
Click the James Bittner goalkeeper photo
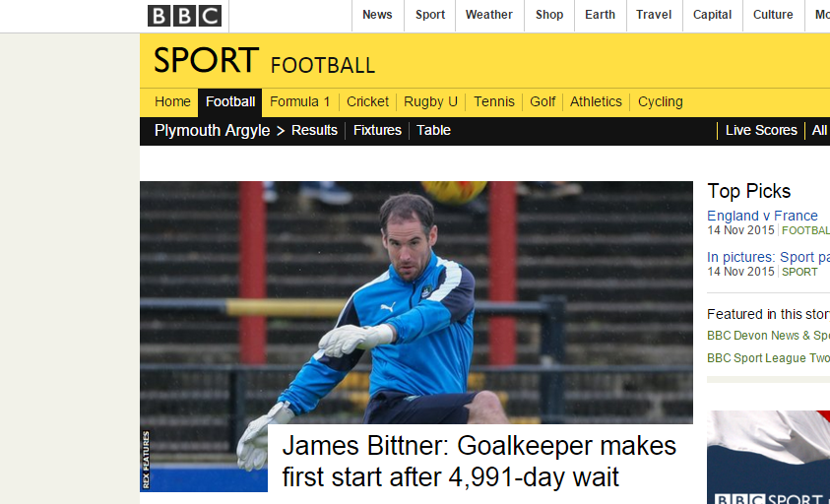coord(416,302)
